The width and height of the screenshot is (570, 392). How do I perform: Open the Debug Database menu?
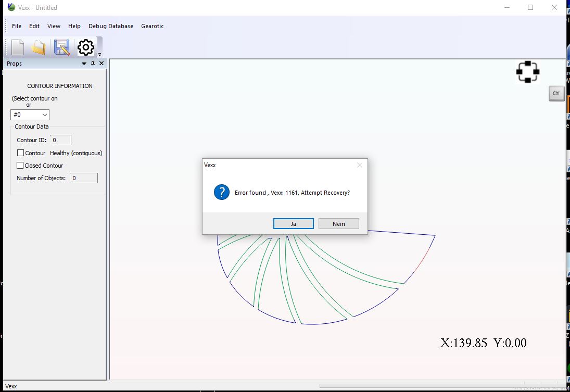[110, 26]
